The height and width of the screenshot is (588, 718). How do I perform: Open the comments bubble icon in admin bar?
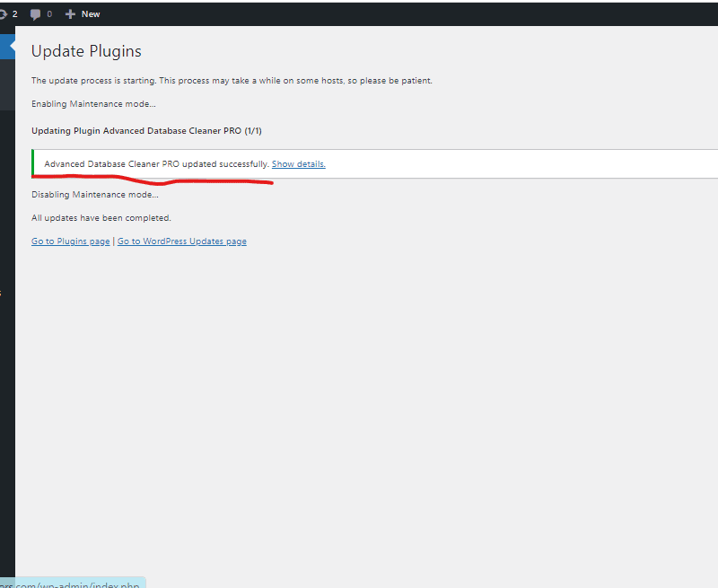(35, 14)
